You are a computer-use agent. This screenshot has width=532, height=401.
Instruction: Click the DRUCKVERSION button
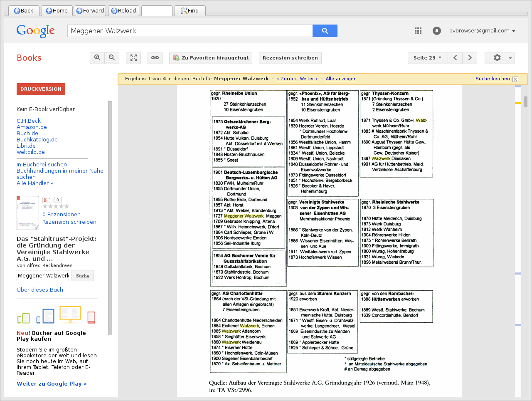(x=41, y=89)
